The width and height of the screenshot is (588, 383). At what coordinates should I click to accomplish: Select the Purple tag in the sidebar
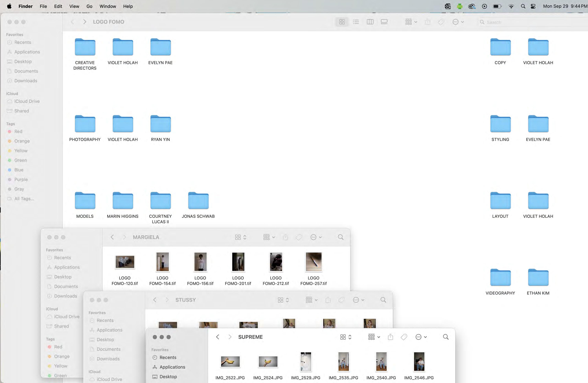[21, 179]
